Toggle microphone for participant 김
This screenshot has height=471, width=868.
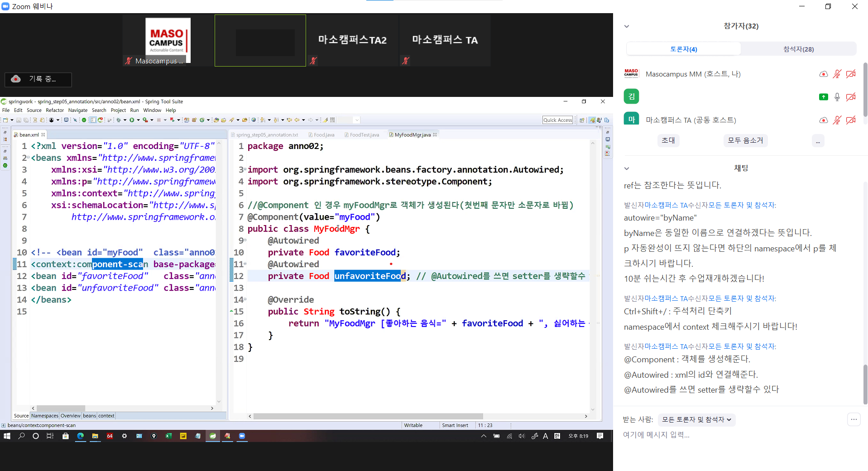coord(837,97)
